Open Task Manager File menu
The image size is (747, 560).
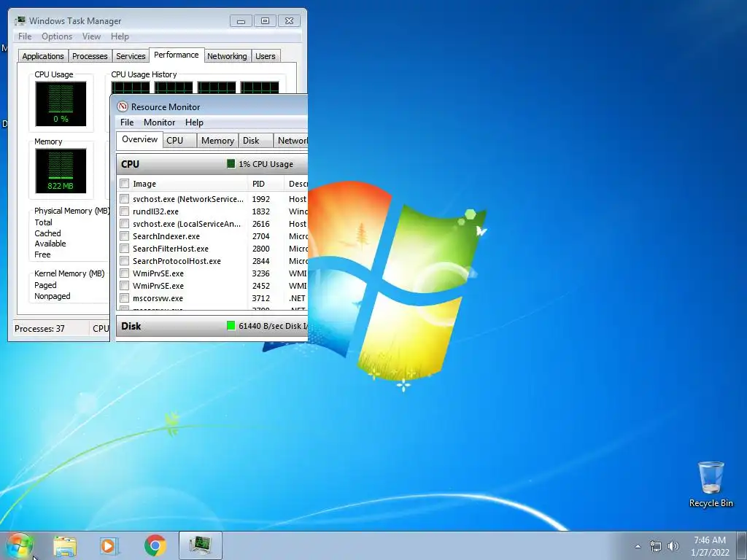(x=25, y=36)
